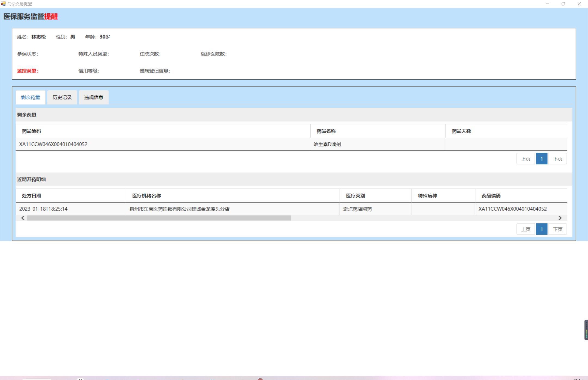This screenshot has height=380, width=588.
Task: Select page 1 under the 剩余药量 table
Action: click(541, 159)
